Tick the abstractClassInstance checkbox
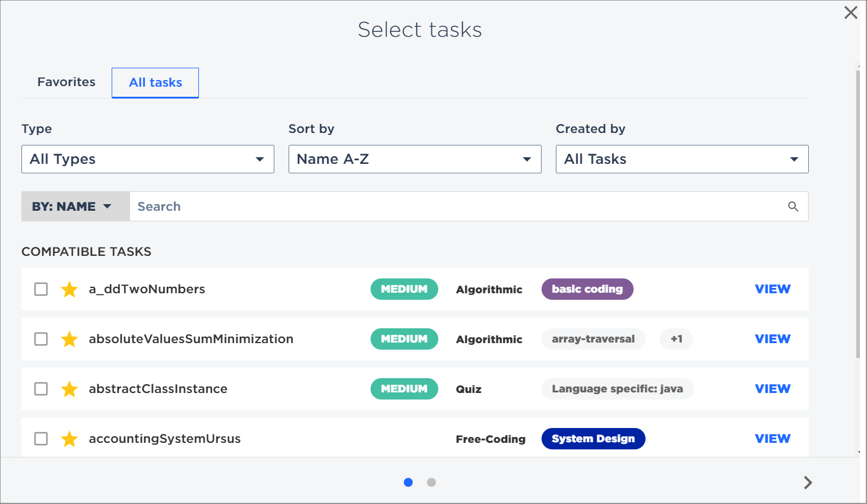The width and height of the screenshot is (867, 504). pos(41,389)
